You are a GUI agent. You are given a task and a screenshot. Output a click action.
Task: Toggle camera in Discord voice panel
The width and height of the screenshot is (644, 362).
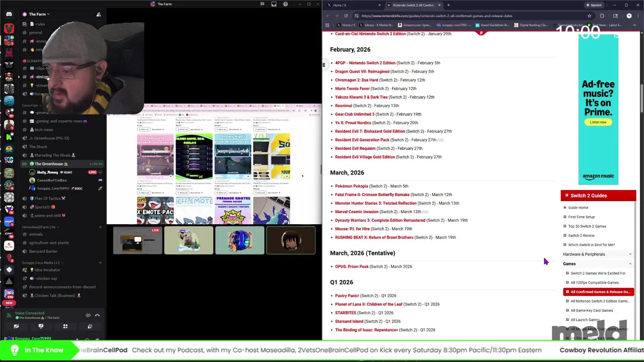click(x=16, y=326)
